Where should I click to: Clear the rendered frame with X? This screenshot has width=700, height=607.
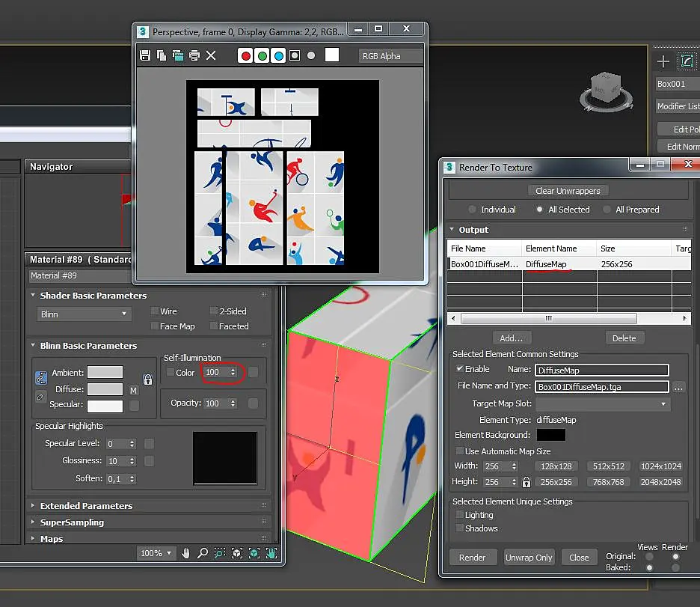tap(211, 55)
